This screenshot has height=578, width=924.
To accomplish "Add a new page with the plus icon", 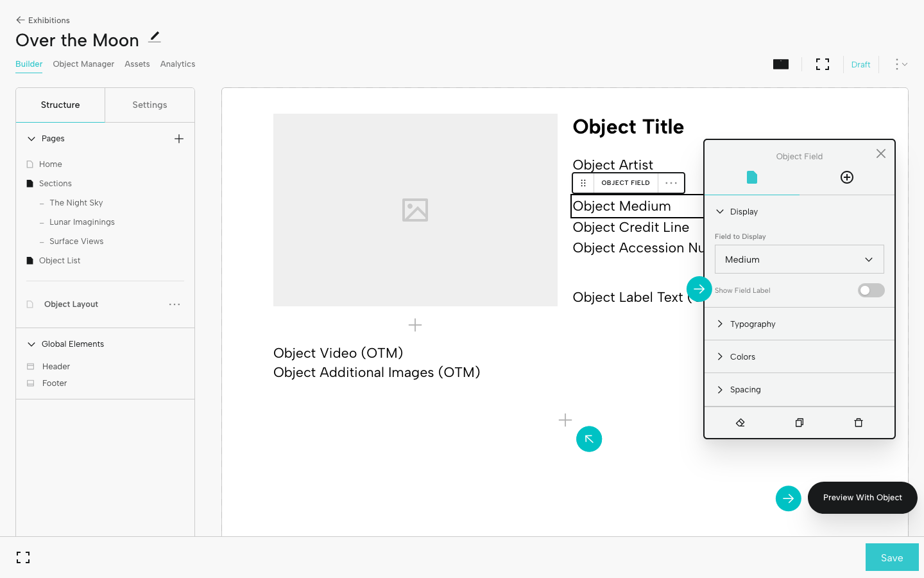I will tap(179, 139).
